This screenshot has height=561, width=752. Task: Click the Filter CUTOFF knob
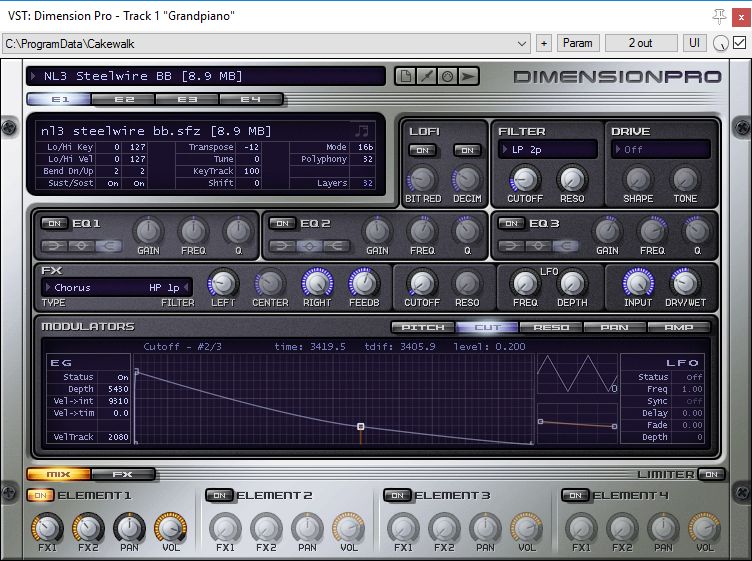[525, 179]
